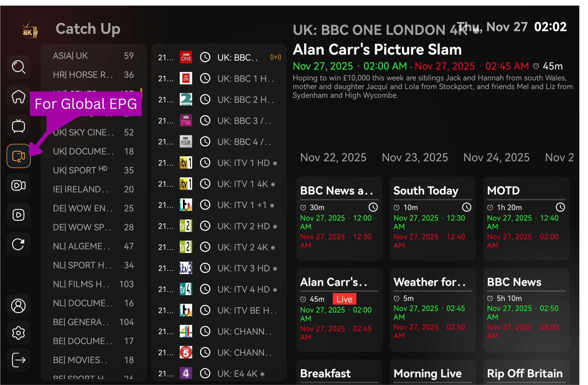Select the UK| SKY CINE category
The width and height of the screenshot is (588, 385).
point(94,132)
